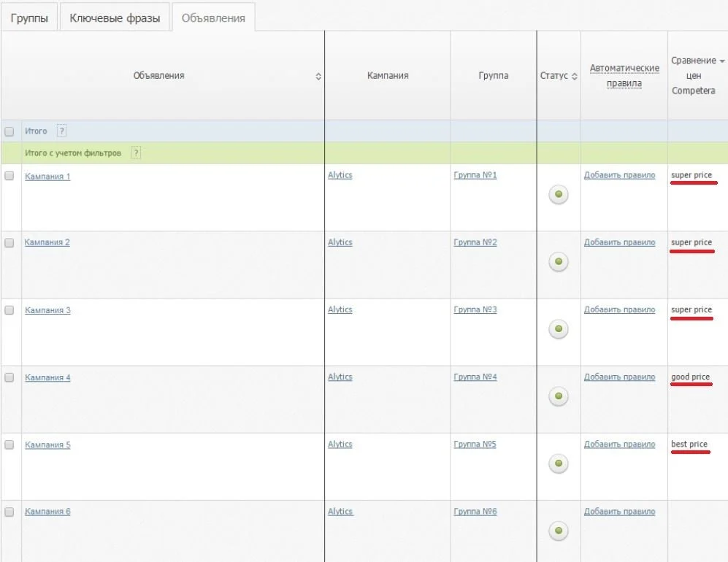Add an automatic rule for Кампания 5
728x562 pixels.
620,444
